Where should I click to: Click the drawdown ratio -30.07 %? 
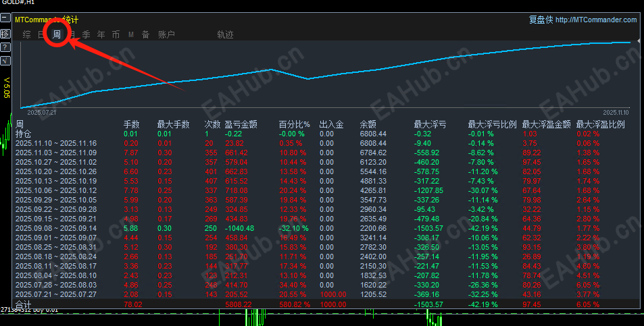(482, 190)
